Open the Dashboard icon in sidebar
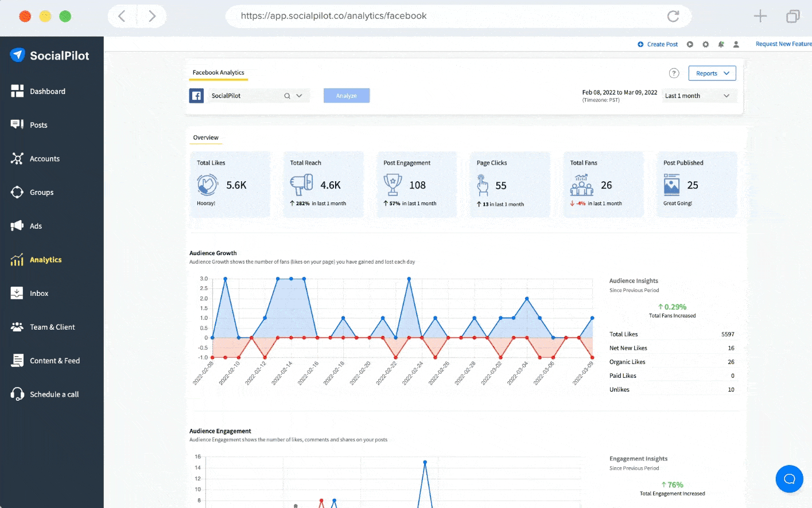Image resolution: width=812 pixels, height=508 pixels. coord(17,91)
